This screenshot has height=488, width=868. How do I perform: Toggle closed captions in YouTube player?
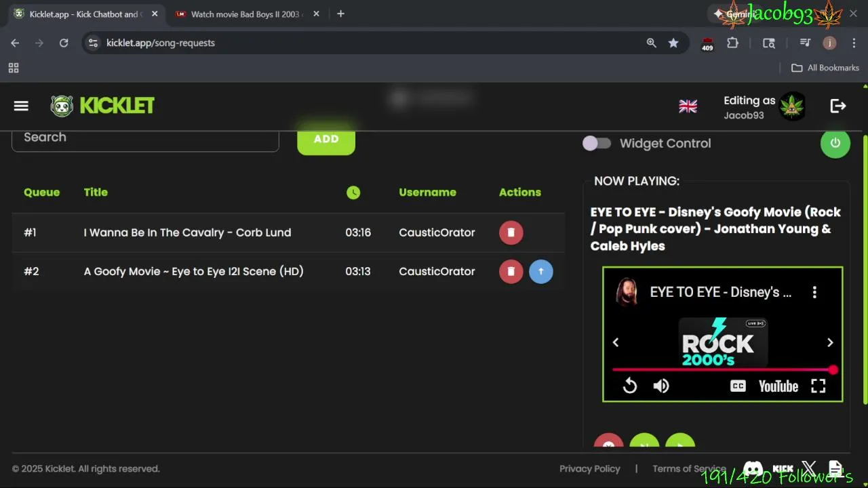pos(738,386)
